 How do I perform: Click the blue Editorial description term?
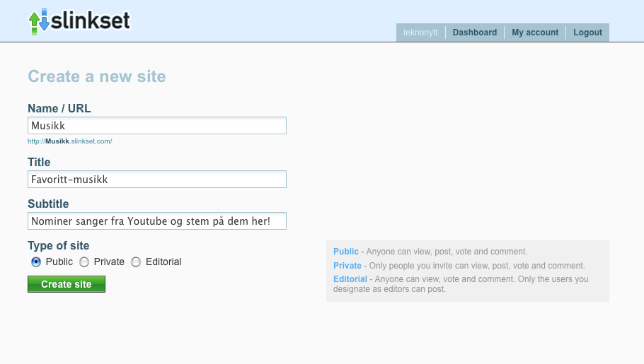(350, 279)
